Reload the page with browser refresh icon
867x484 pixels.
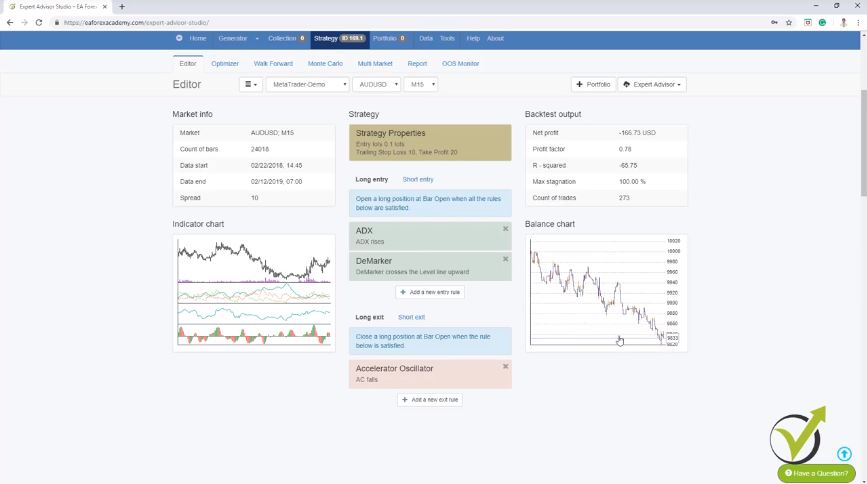[39, 22]
